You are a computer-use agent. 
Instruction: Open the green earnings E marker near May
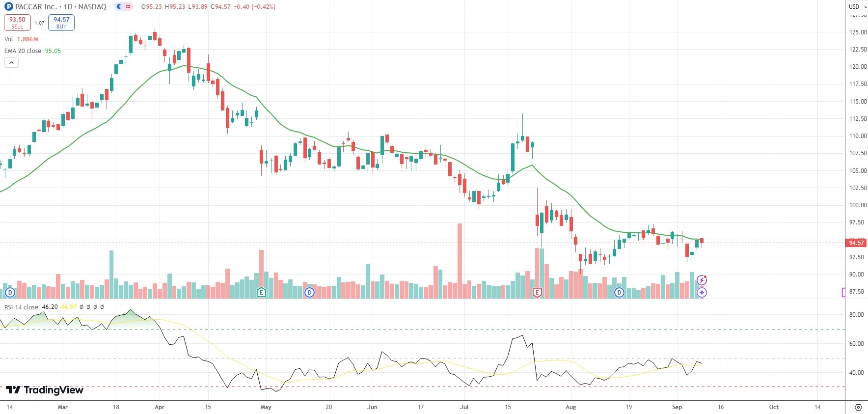(x=261, y=293)
